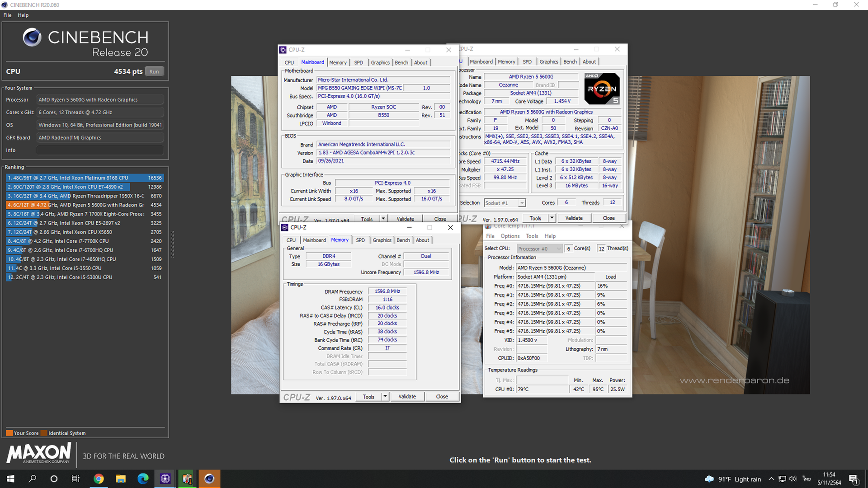
Task: Select ranking row Core i7-7700K
Action: (85, 241)
